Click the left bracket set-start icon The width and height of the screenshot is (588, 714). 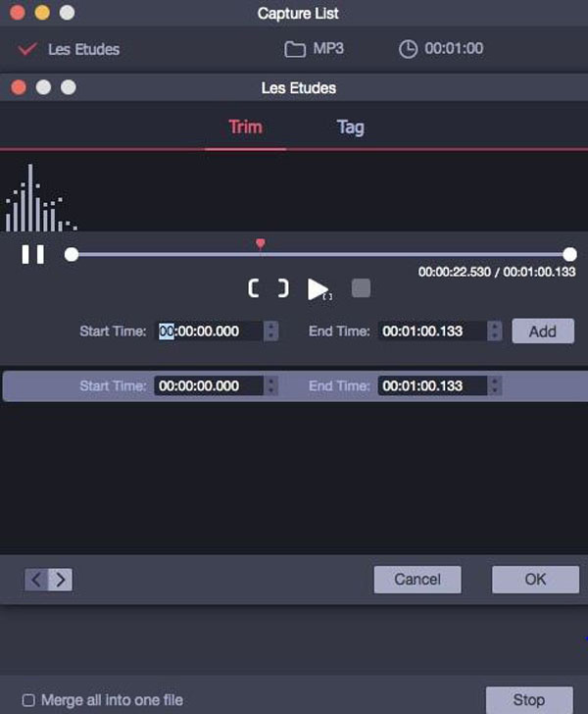[255, 288]
